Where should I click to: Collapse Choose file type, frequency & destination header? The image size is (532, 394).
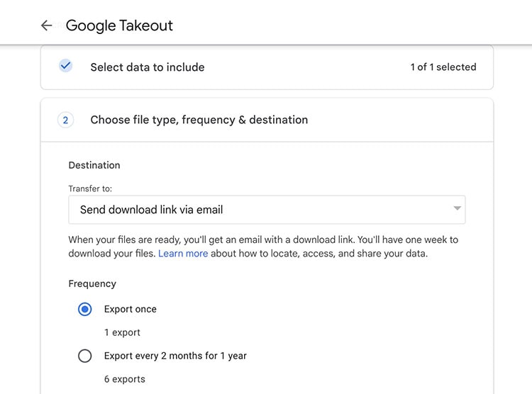coord(267,120)
